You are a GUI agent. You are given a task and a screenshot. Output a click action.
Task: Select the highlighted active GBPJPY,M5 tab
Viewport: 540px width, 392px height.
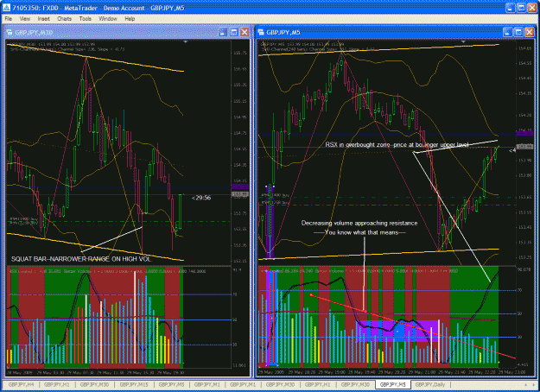click(x=393, y=384)
